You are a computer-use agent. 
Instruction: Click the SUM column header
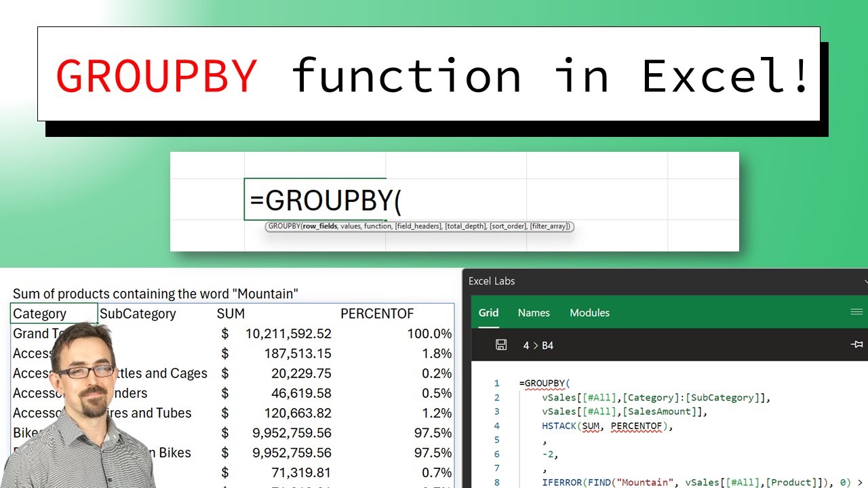pyautogui.click(x=231, y=314)
